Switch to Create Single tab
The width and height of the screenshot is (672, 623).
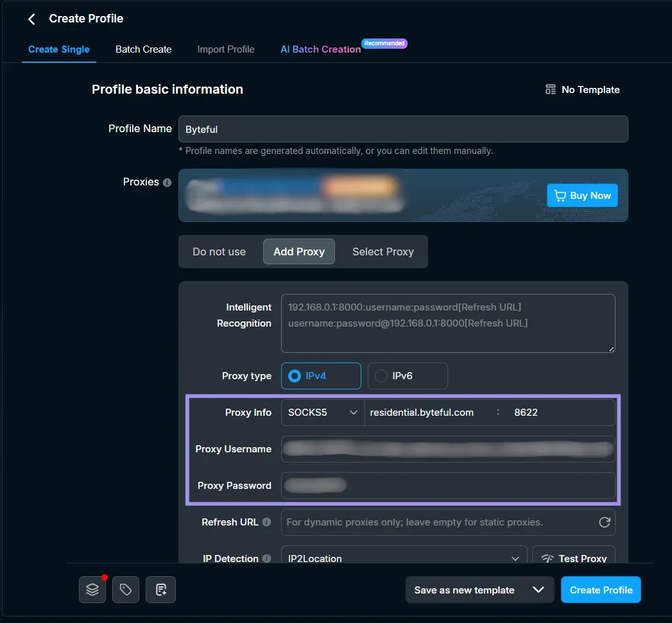point(58,49)
